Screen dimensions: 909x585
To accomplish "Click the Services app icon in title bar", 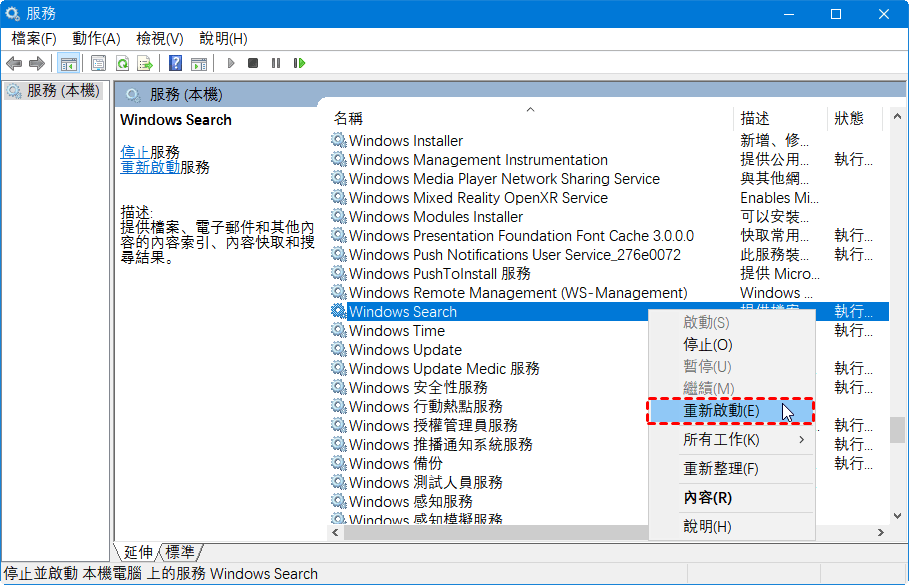I will 13,13.
